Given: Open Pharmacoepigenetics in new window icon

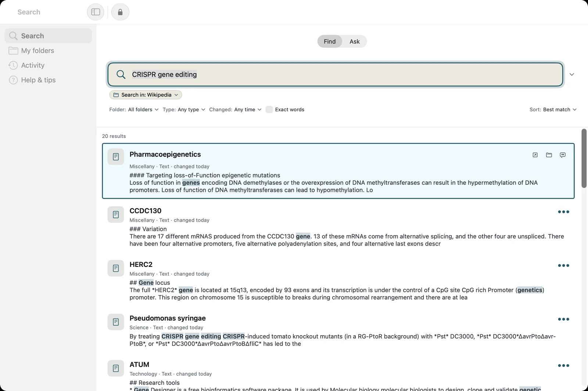Looking at the screenshot, I should tap(535, 155).
